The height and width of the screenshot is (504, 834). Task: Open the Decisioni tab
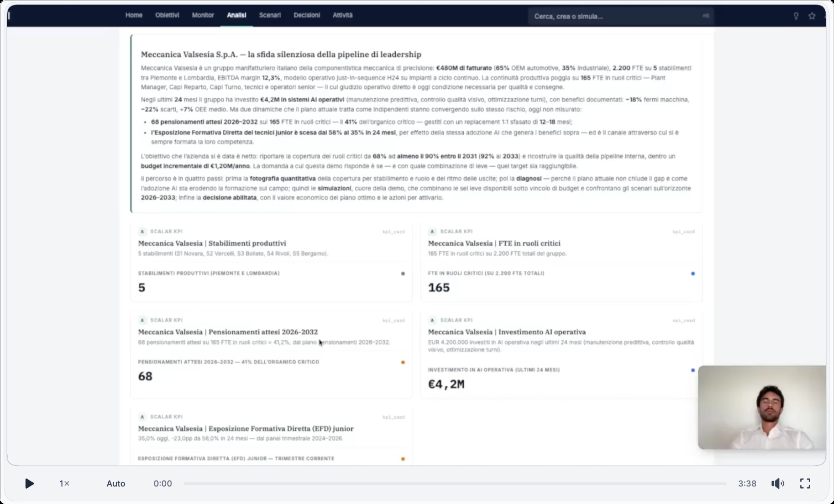coord(307,15)
